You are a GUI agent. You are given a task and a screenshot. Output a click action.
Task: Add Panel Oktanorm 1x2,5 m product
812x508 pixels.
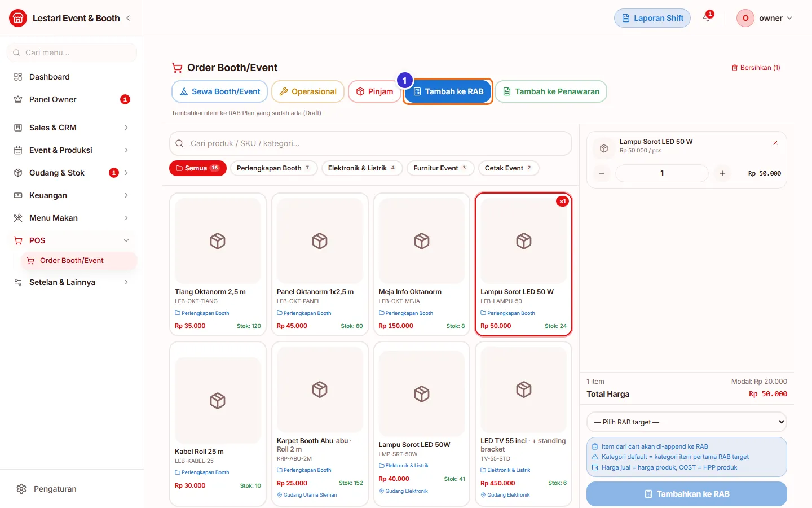(x=320, y=265)
